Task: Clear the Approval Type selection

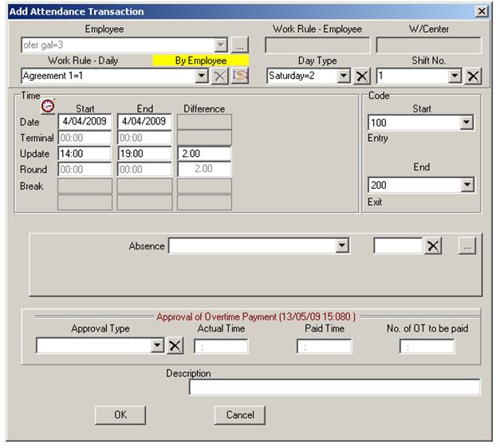Action: coord(175,345)
